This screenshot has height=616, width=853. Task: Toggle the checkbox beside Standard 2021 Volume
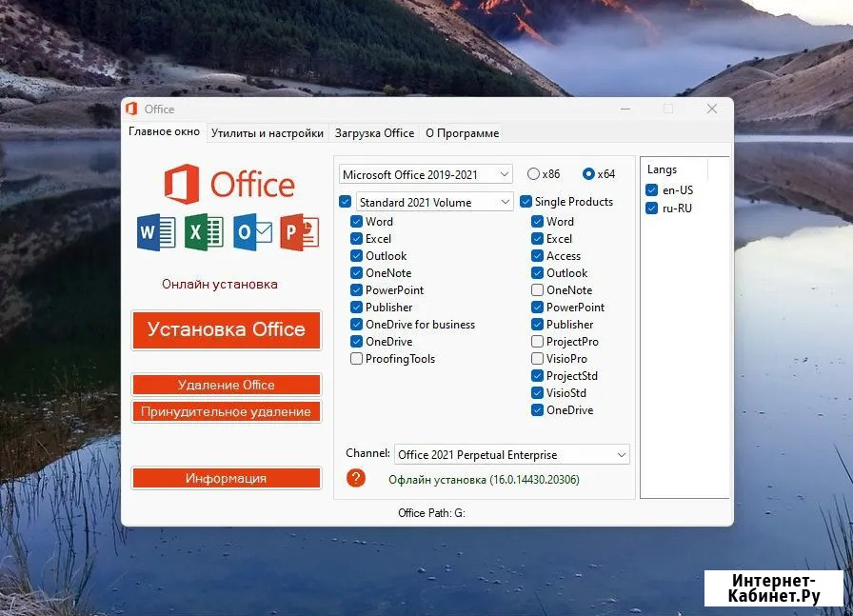(x=345, y=202)
